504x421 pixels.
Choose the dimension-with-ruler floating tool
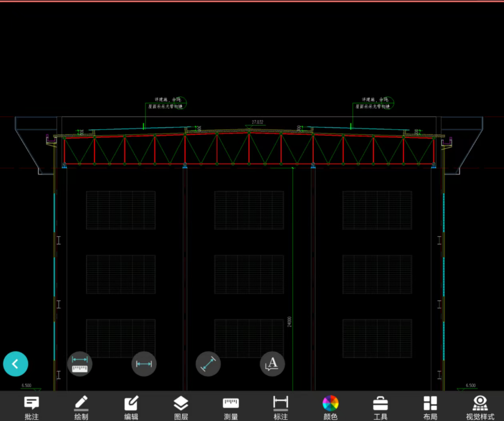pyautogui.click(x=80, y=364)
